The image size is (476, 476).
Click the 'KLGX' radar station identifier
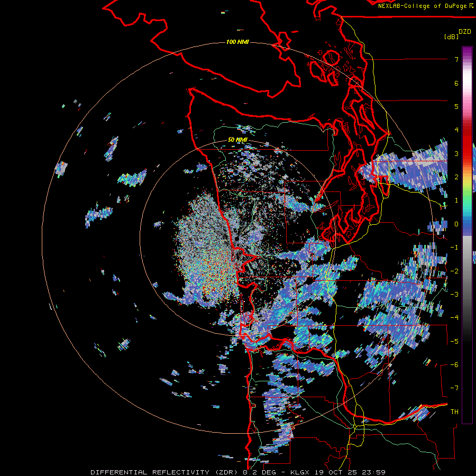tap(300, 472)
